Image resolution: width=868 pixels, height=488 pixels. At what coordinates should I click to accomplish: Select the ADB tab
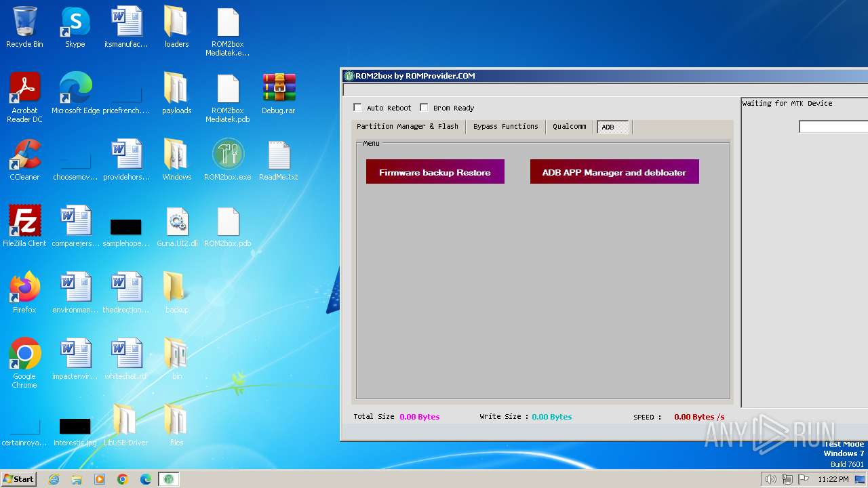[613, 127]
